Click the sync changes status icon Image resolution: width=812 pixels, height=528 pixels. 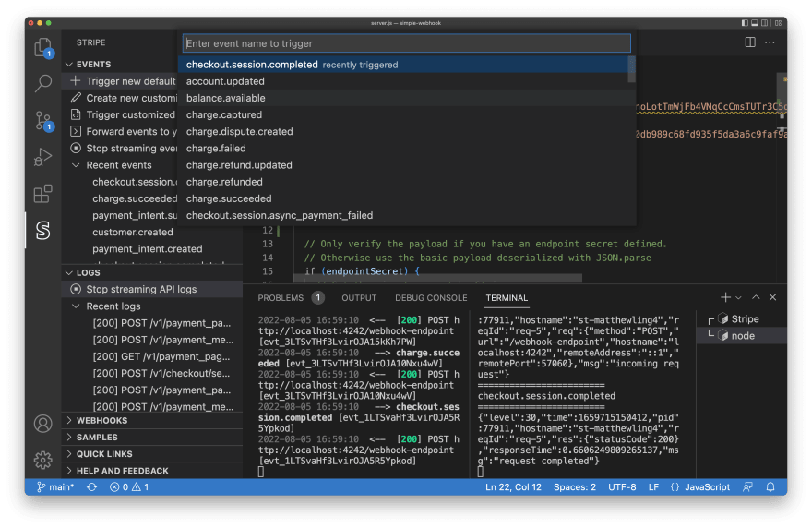point(91,487)
